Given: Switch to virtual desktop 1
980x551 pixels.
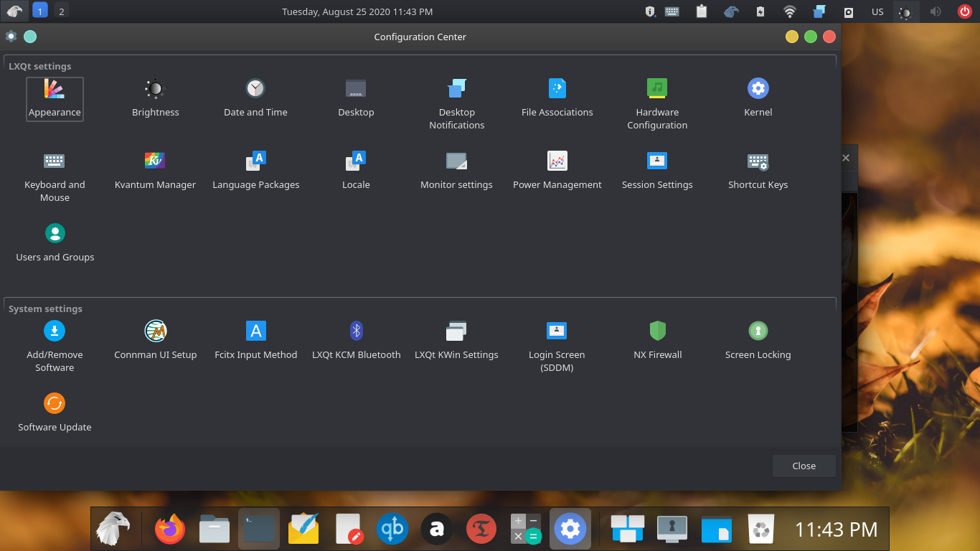Looking at the screenshot, I should (x=40, y=11).
